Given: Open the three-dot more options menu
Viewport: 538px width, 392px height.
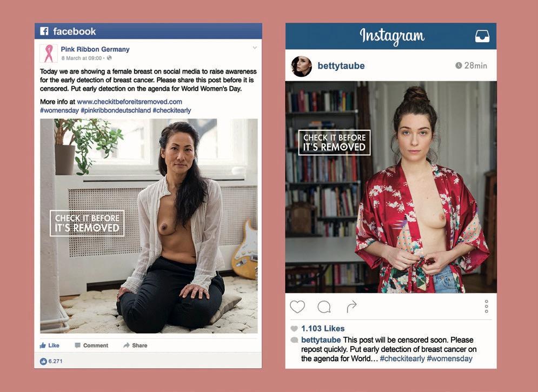Looking at the screenshot, I should (486, 306).
